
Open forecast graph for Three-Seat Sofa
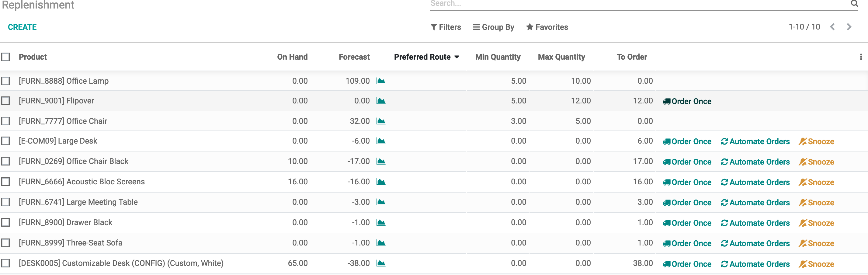tap(381, 243)
